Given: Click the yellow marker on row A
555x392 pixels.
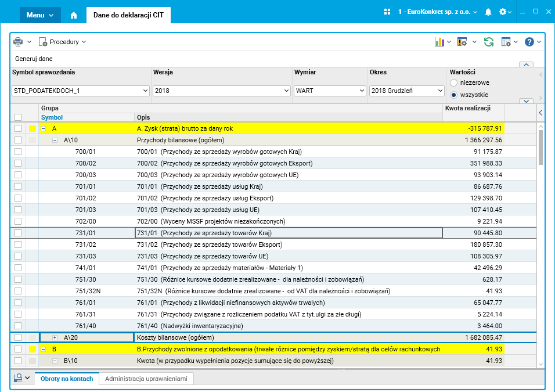Looking at the screenshot, I should (x=33, y=128).
